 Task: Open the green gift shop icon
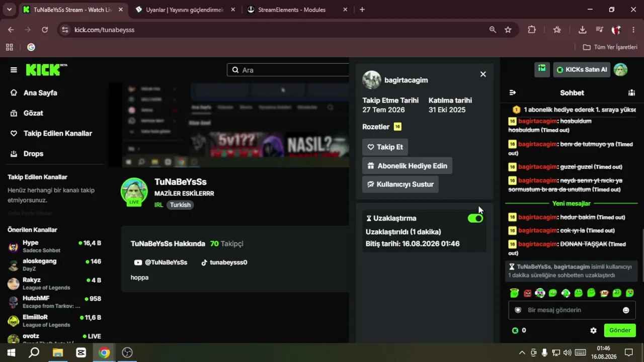pyautogui.click(x=542, y=69)
